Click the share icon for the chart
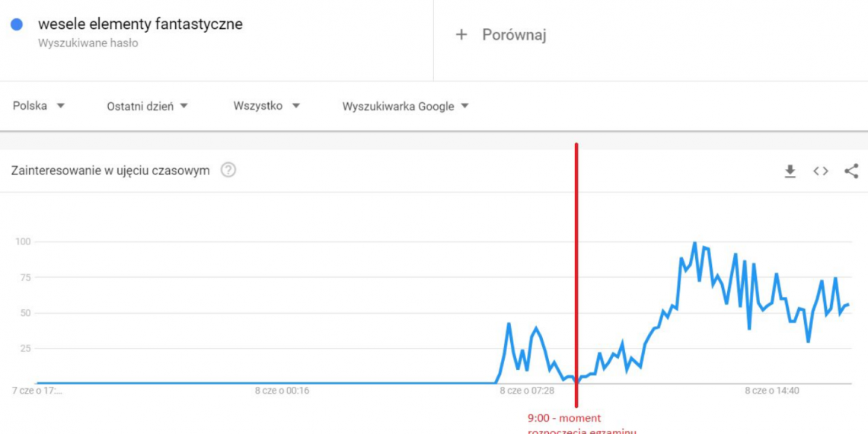The height and width of the screenshot is (434, 868). click(851, 171)
